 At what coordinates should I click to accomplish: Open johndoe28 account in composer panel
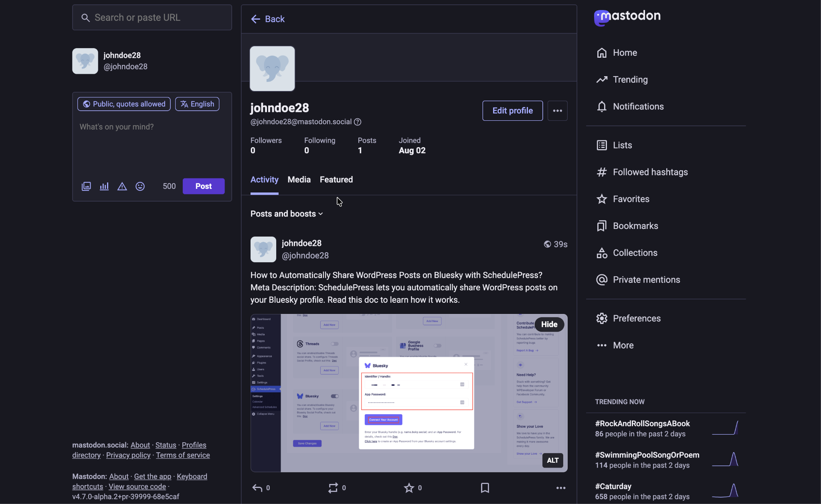[x=110, y=61]
